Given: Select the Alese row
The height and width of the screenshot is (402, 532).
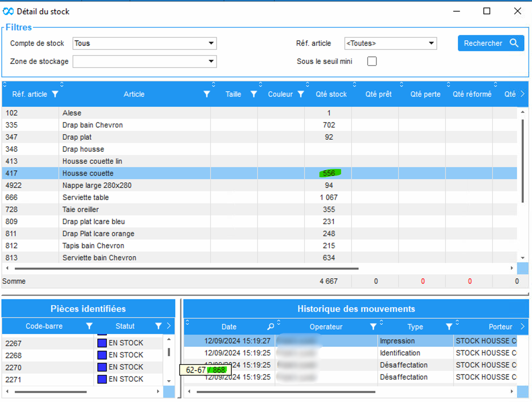Looking at the screenshot, I should pos(259,113).
